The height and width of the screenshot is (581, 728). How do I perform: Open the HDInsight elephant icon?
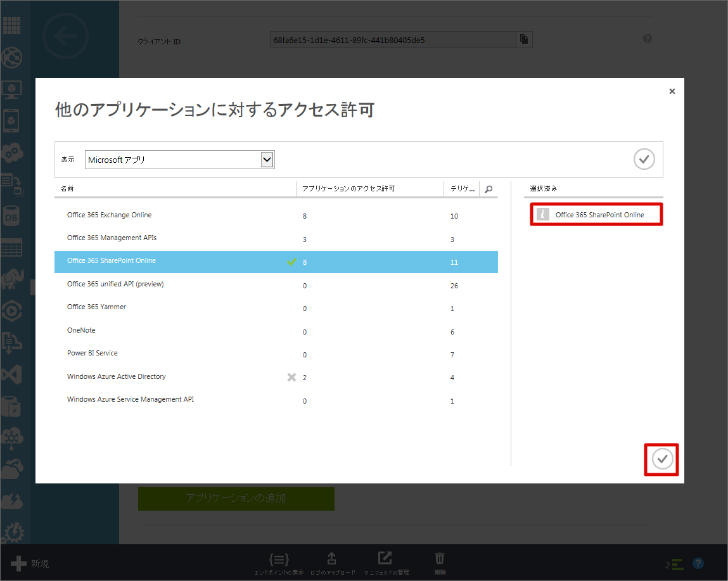pyautogui.click(x=12, y=279)
